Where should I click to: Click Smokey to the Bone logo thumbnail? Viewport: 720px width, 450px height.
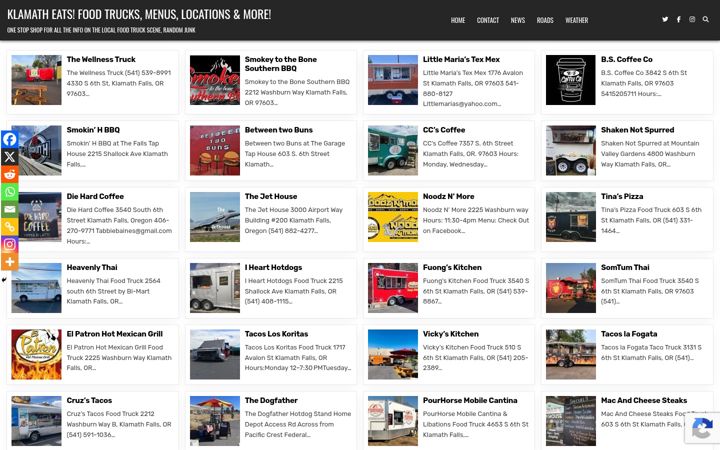pos(215,80)
